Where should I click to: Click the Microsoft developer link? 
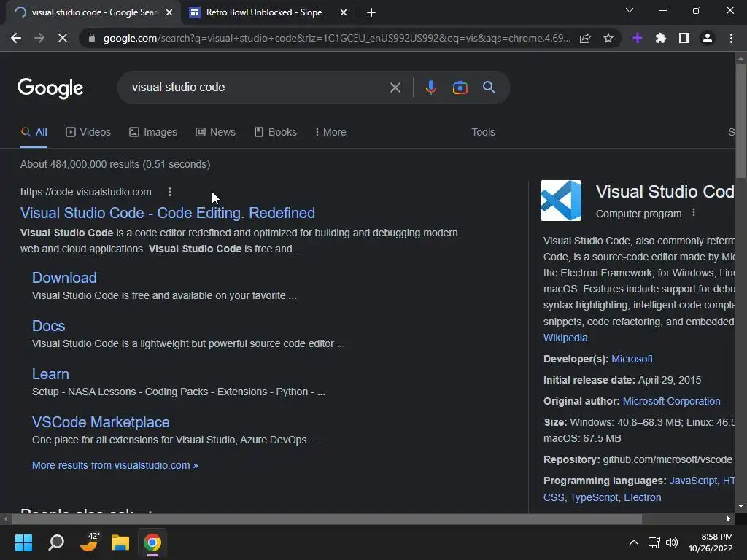coord(632,359)
